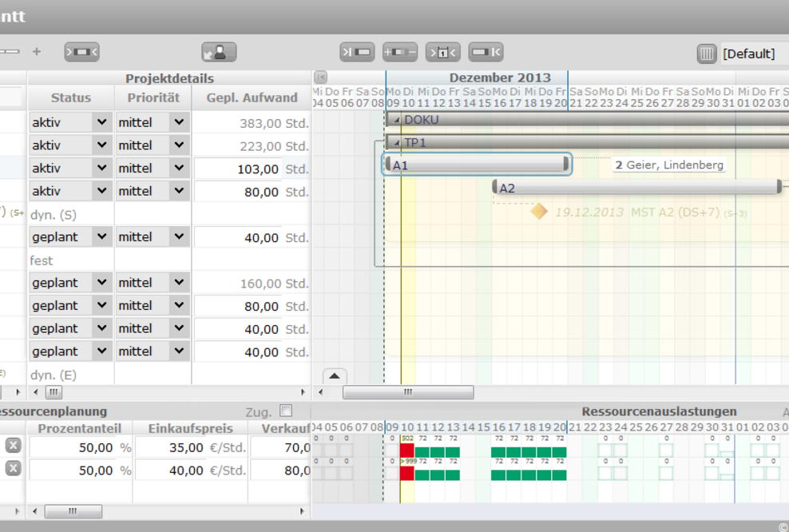The image size is (789, 532).
Task: Click the assign resource person icon
Action: [218, 53]
